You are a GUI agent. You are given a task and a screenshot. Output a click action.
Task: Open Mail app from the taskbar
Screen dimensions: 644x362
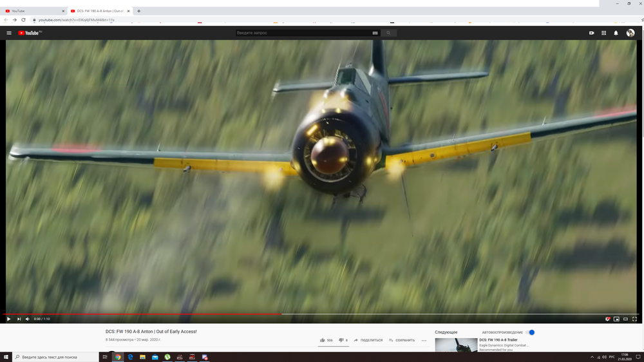[155, 357]
